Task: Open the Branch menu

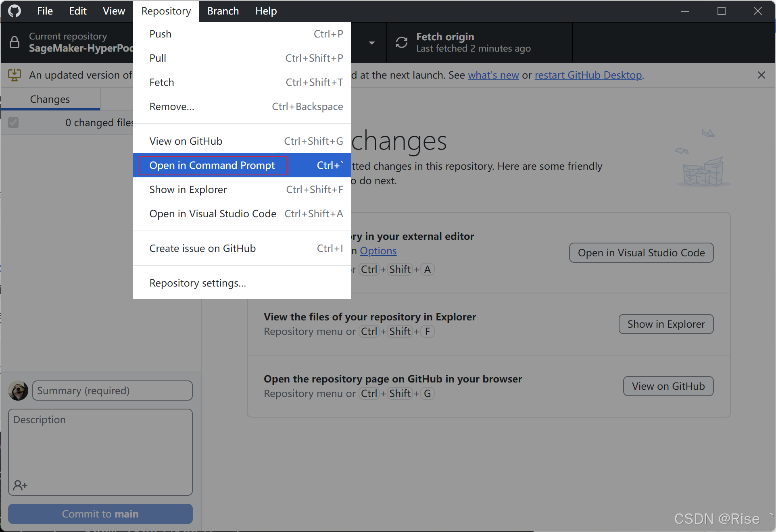Action: click(x=223, y=11)
